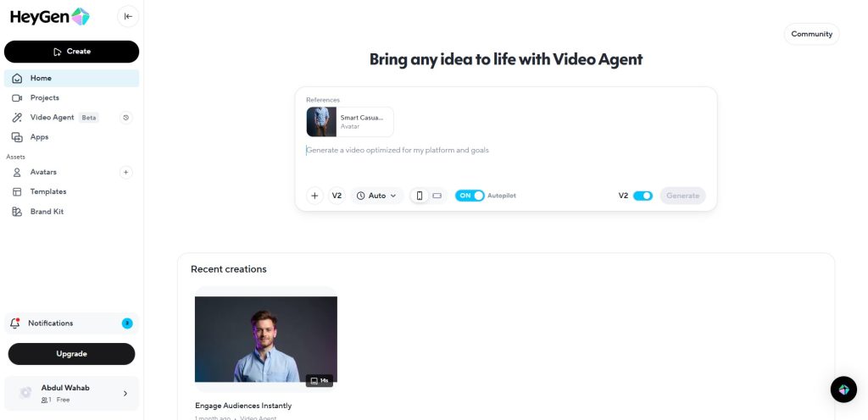The width and height of the screenshot is (868, 420).
Task: Add a new avatar with plus icon
Action: [x=126, y=172]
